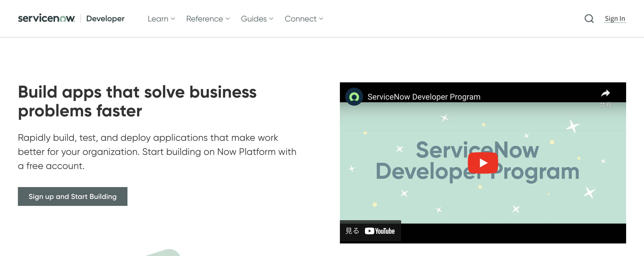Click Sign up and Start Building
The width and height of the screenshot is (644, 256).
(72, 196)
